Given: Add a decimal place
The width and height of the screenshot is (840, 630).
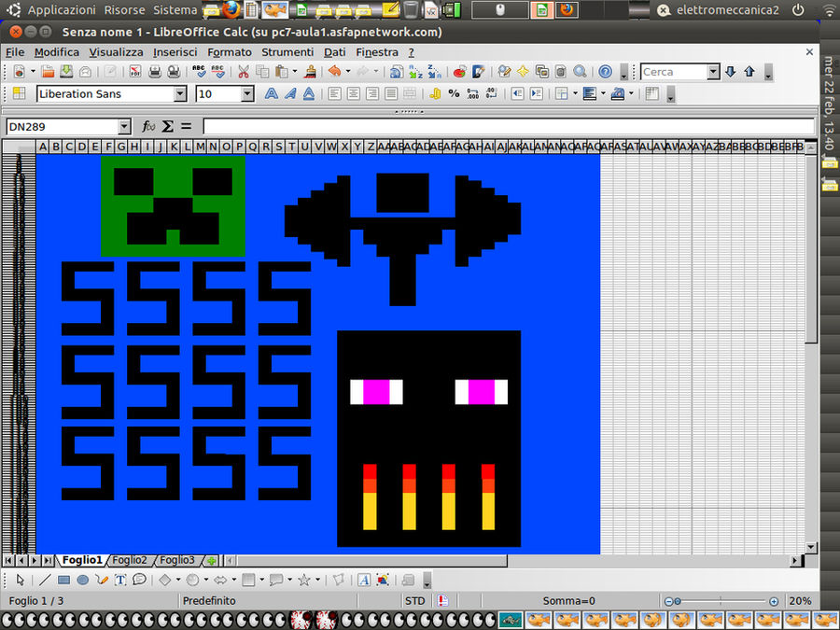Looking at the screenshot, I should (x=473, y=93).
